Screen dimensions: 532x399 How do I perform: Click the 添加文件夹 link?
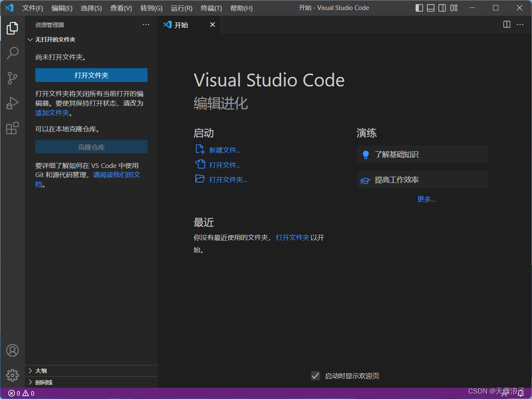[52, 113]
